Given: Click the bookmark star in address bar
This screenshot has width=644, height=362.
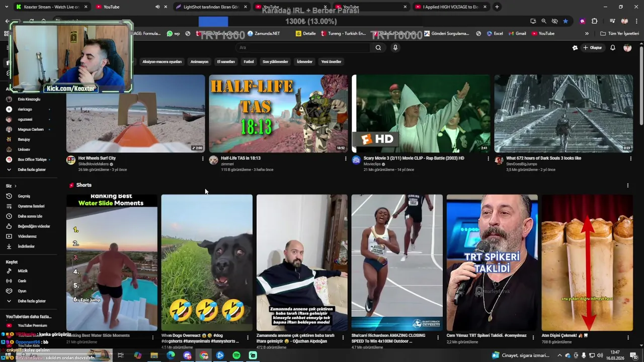Looking at the screenshot, I should (566, 21).
